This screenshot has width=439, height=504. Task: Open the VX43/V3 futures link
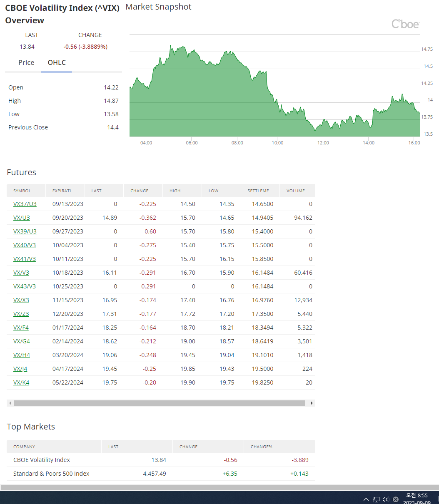pyautogui.click(x=25, y=286)
